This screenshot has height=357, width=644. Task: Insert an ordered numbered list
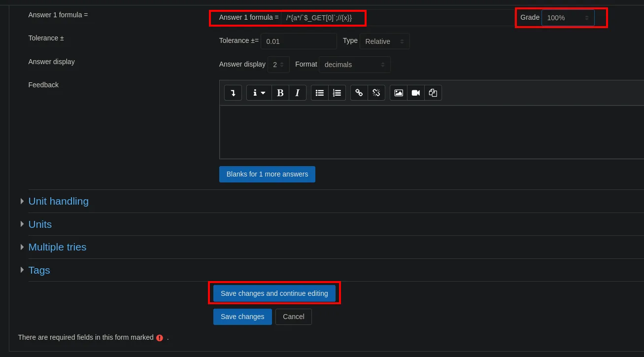337,93
